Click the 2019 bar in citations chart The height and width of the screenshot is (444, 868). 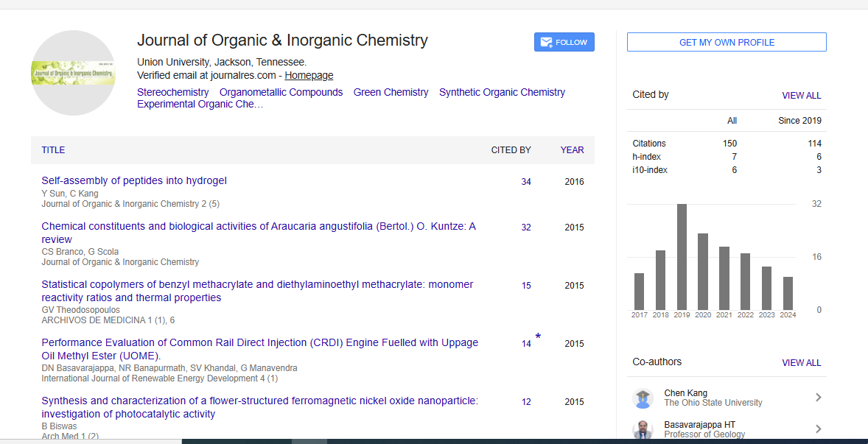(682, 256)
